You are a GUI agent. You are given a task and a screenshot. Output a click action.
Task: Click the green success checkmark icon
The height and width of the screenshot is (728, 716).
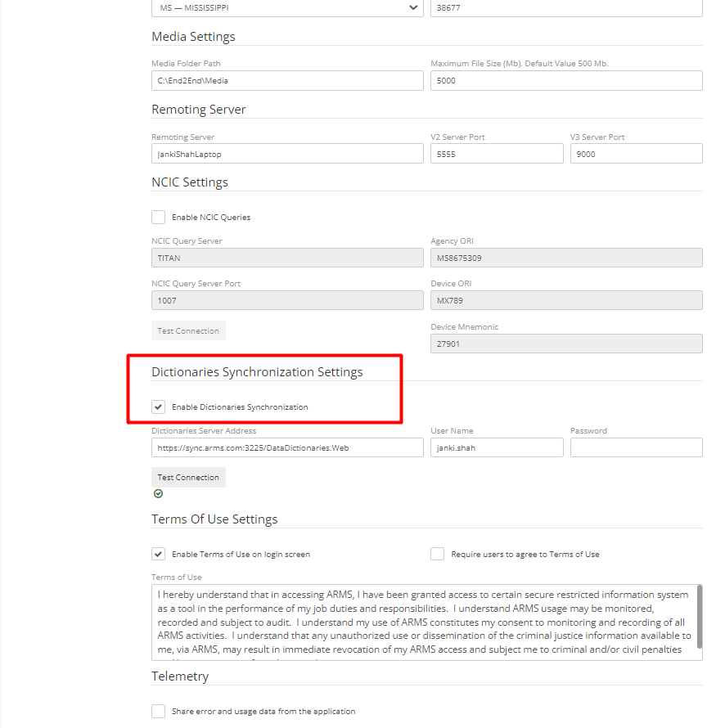(158, 493)
